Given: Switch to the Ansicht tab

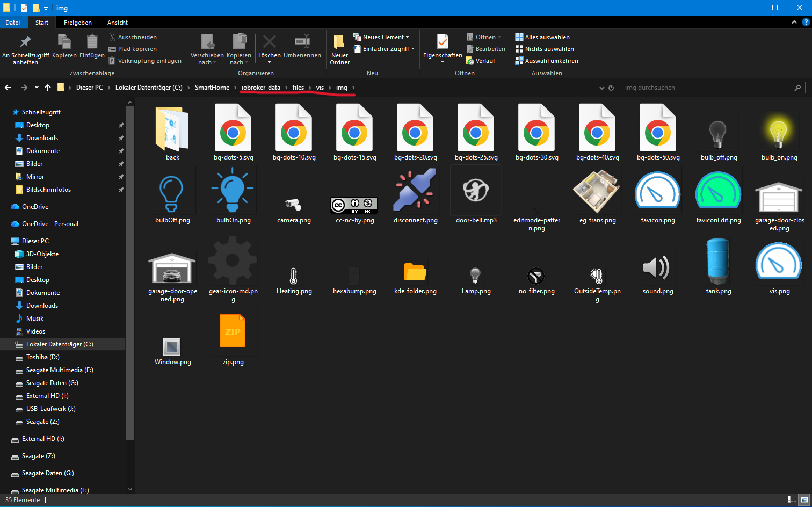Looking at the screenshot, I should (x=117, y=22).
